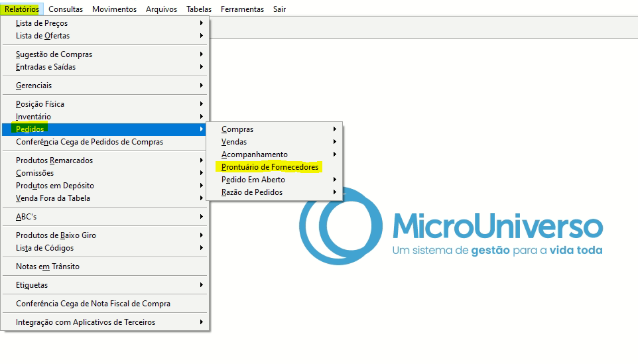Open Venda Fora da Tabela submenu
Viewport: 638px width, 364px height.
click(105, 198)
